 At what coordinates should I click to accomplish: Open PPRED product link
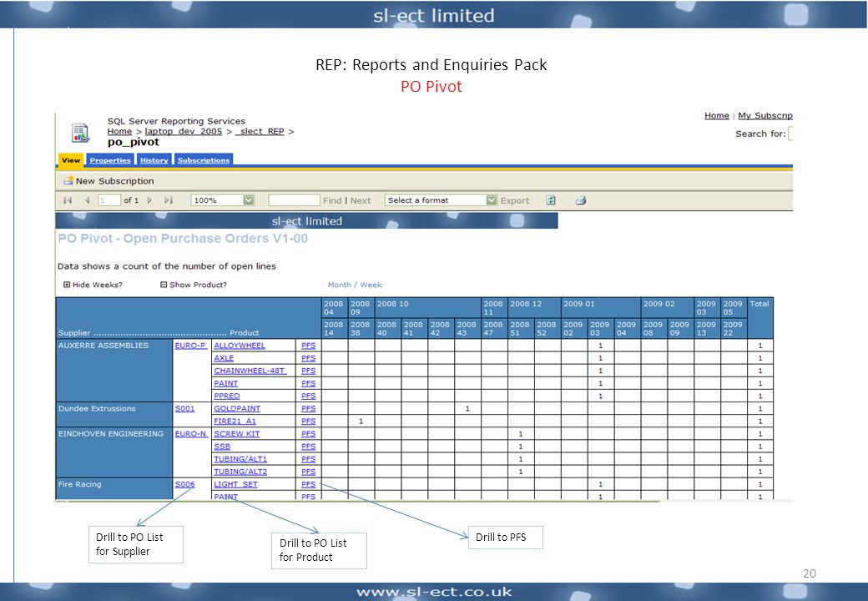pyautogui.click(x=226, y=396)
